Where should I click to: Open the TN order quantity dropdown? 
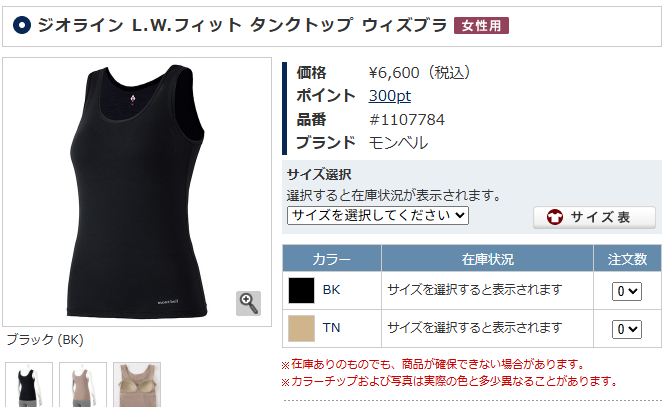tap(627, 329)
